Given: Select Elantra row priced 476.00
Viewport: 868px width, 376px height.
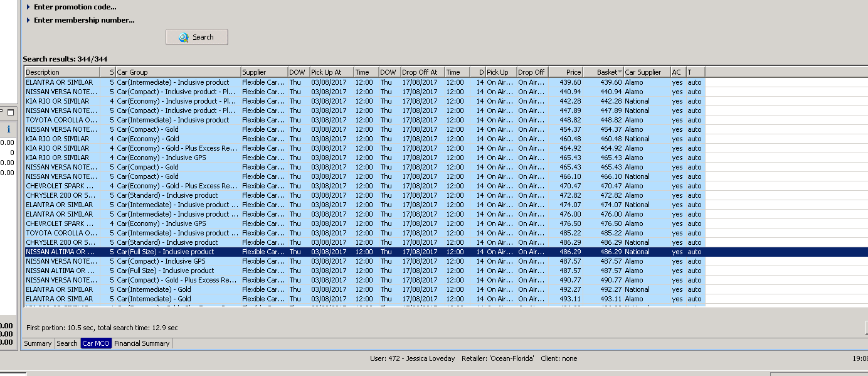Looking at the screenshot, I should pos(364,214).
